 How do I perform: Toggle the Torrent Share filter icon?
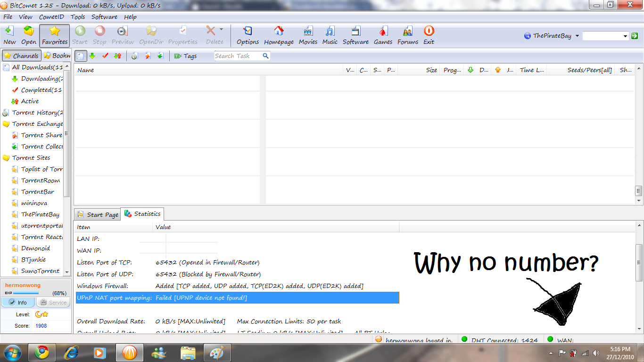tap(148, 56)
